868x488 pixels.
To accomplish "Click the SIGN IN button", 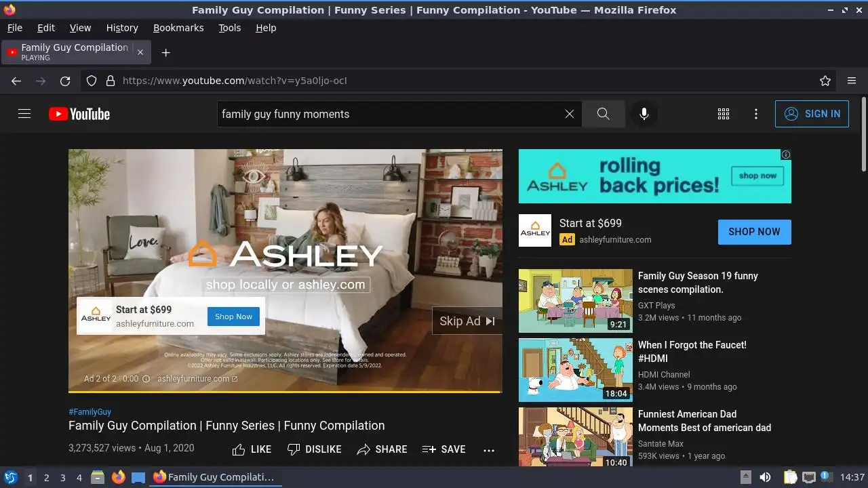I will [x=812, y=114].
